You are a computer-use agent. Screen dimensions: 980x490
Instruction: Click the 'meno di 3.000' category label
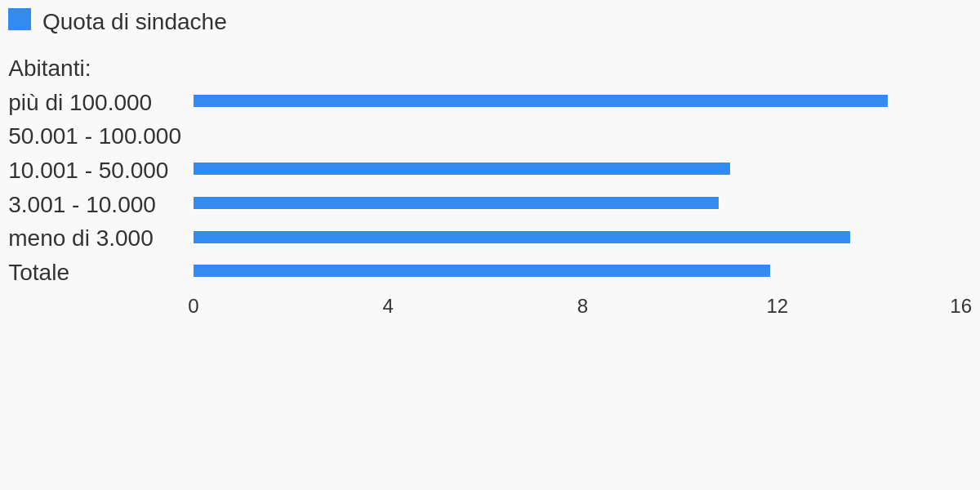[81, 238]
